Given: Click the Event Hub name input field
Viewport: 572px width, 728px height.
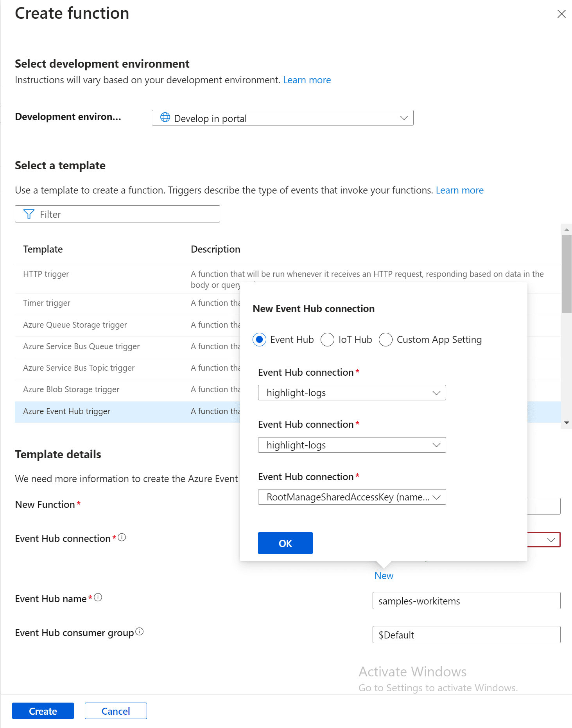Looking at the screenshot, I should coord(466,601).
